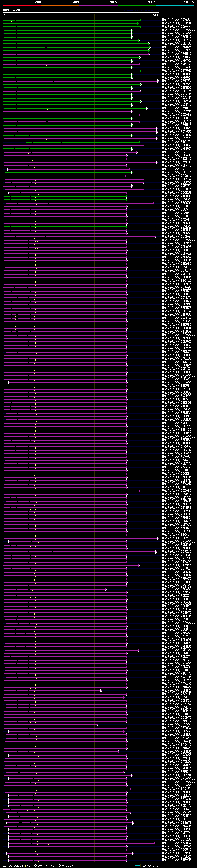197x868 pixels.
Task: Open hit UniRef100_Q75K89
Action: coord(177,162)
